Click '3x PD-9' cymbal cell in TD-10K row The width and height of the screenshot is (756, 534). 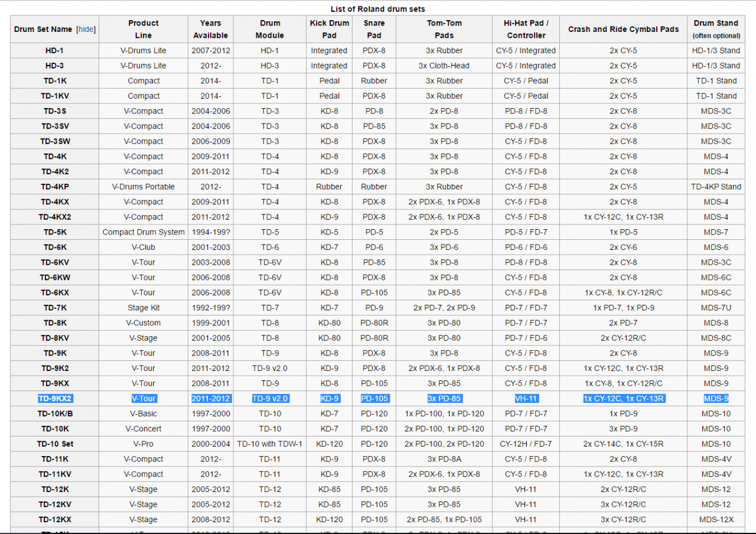[x=623, y=429]
